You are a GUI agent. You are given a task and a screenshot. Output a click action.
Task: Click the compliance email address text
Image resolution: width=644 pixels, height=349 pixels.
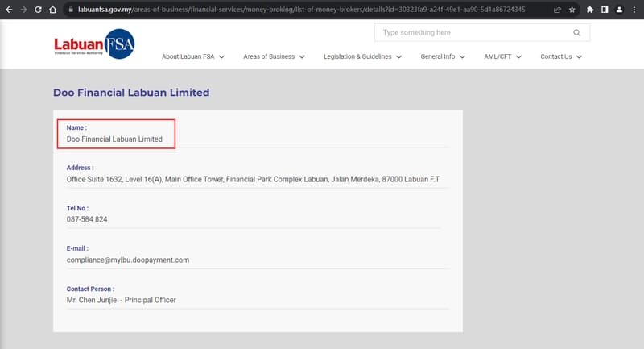[128, 260]
